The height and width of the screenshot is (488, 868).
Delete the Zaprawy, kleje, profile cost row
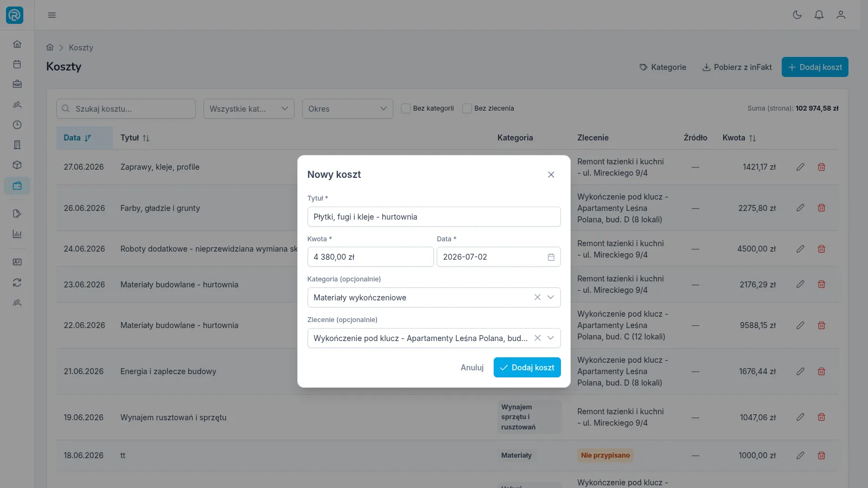click(x=821, y=167)
